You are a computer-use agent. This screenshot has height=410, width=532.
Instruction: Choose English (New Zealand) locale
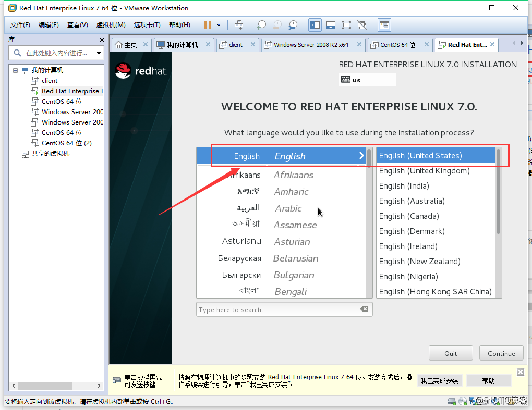point(436,261)
